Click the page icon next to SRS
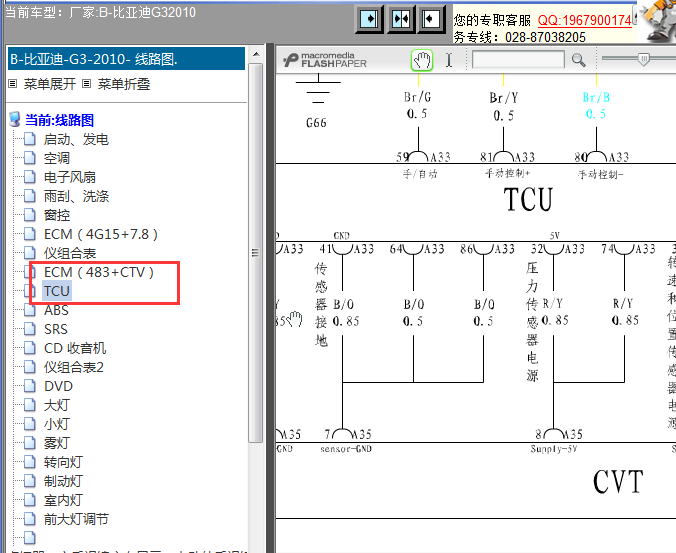Screen dimensions: 676x553 pyautogui.click(x=29, y=329)
